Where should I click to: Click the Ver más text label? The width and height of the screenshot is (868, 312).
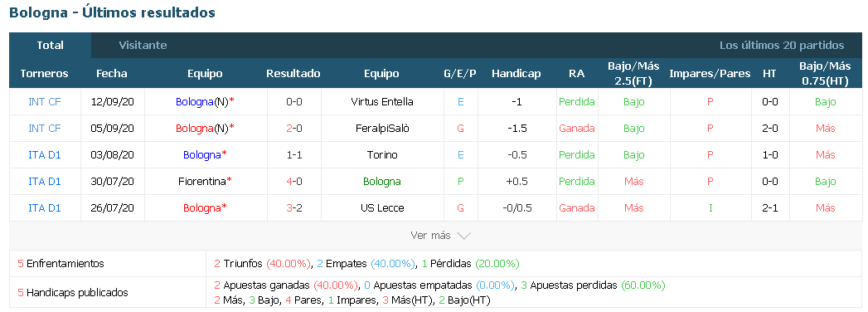tap(430, 236)
